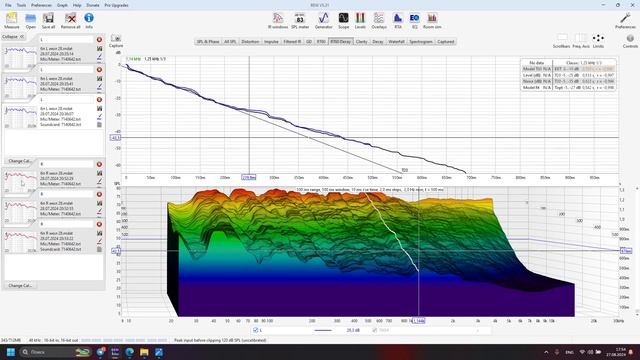The width and height of the screenshot is (640, 360).
Task: Switch to Spectrogram tab
Action: (x=420, y=42)
